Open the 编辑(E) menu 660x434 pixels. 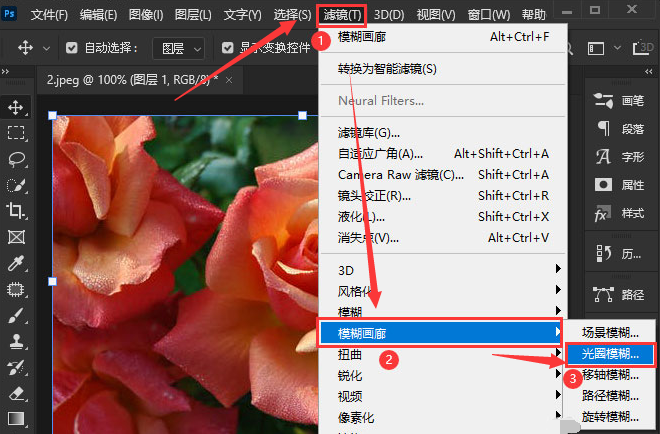pos(98,15)
